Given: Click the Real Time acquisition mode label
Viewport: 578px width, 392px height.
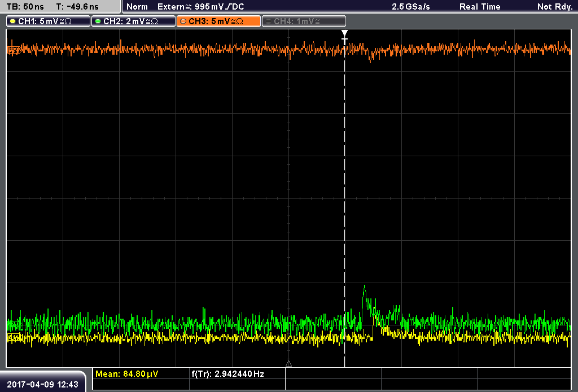Looking at the screenshot, I should point(480,7).
